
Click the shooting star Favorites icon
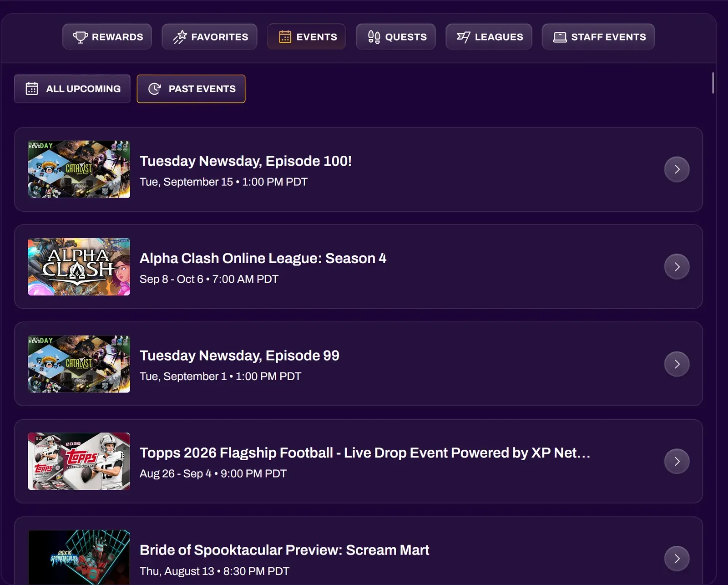coord(180,37)
